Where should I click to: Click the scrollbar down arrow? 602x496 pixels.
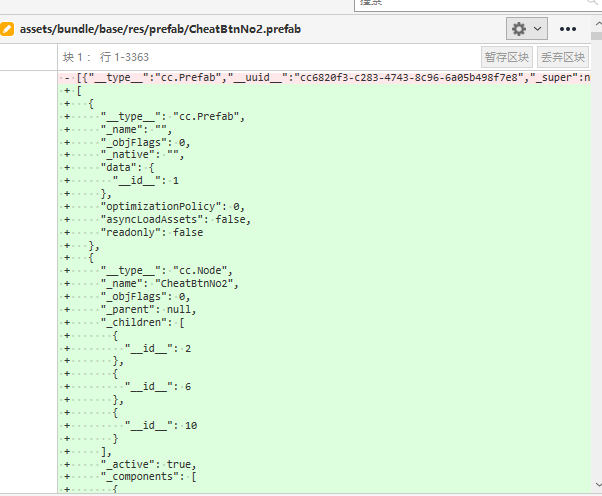597,485
